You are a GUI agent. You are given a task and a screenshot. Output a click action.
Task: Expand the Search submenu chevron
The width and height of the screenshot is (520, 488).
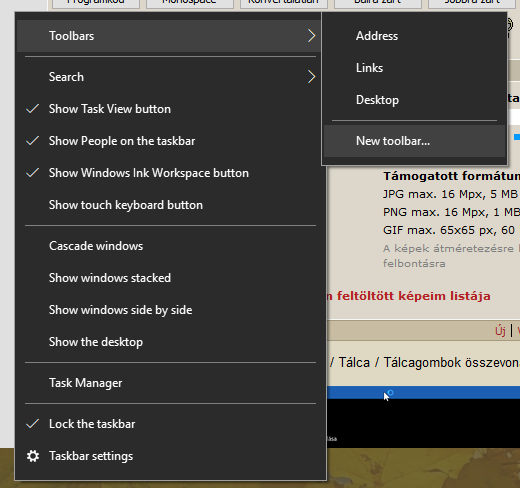click(x=311, y=77)
